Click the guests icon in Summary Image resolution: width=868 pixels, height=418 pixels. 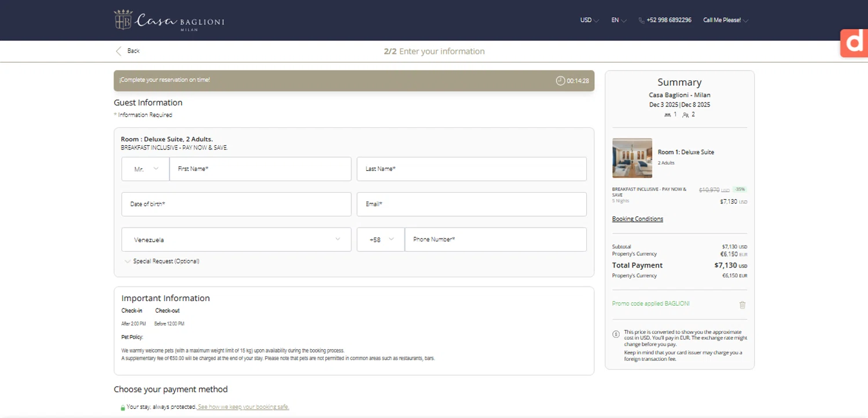pyautogui.click(x=686, y=115)
